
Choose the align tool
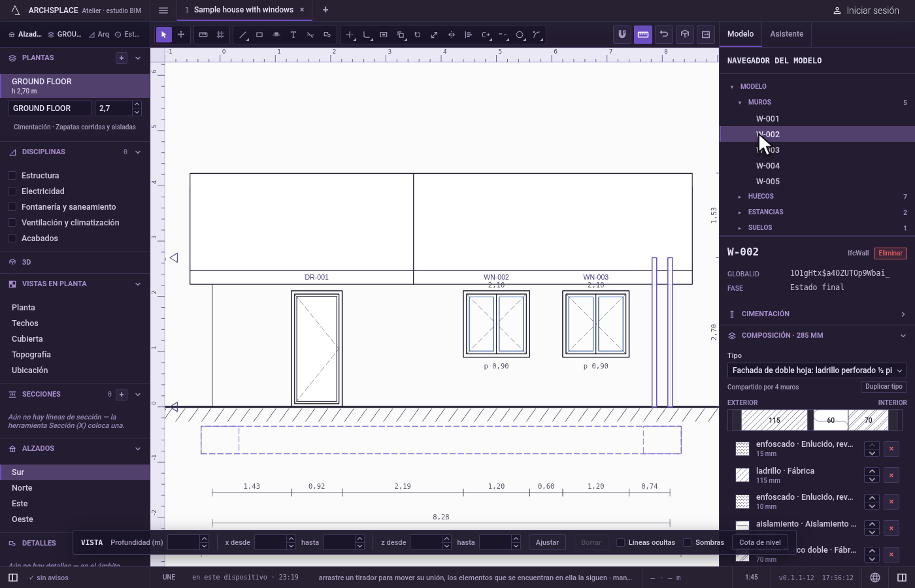point(469,35)
